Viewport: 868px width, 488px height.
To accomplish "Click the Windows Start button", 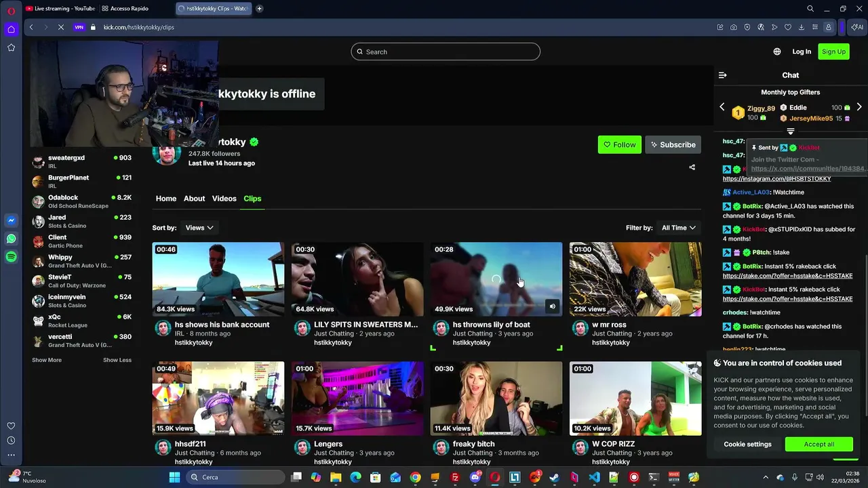I will [174, 477].
